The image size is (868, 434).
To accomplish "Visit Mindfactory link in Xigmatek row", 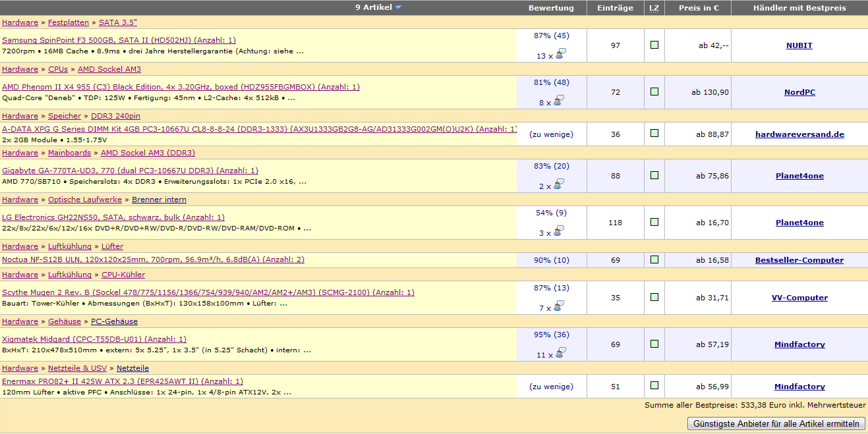I will pyautogui.click(x=799, y=344).
